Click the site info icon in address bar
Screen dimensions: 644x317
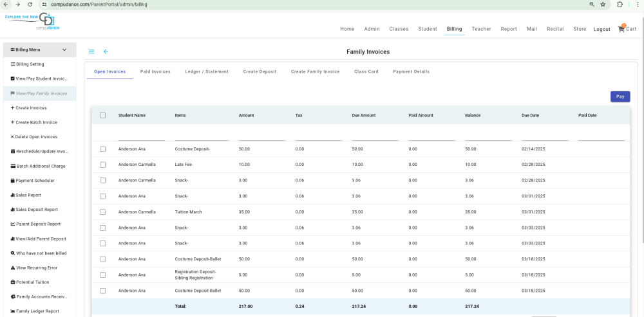[x=44, y=5]
